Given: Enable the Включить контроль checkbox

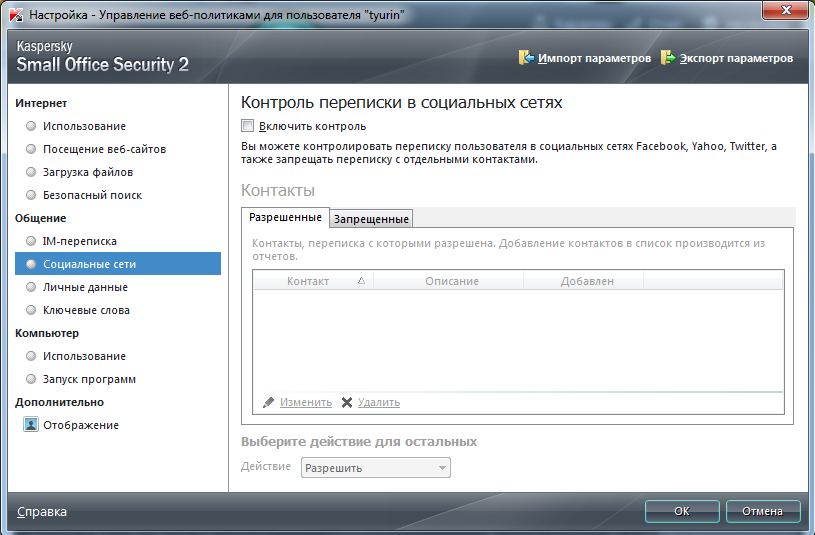Looking at the screenshot, I should [x=247, y=126].
